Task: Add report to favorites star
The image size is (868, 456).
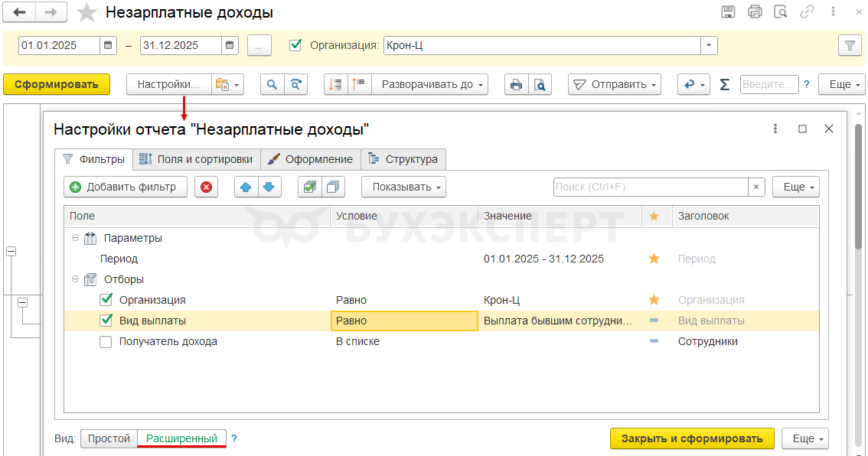Action: click(x=88, y=13)
